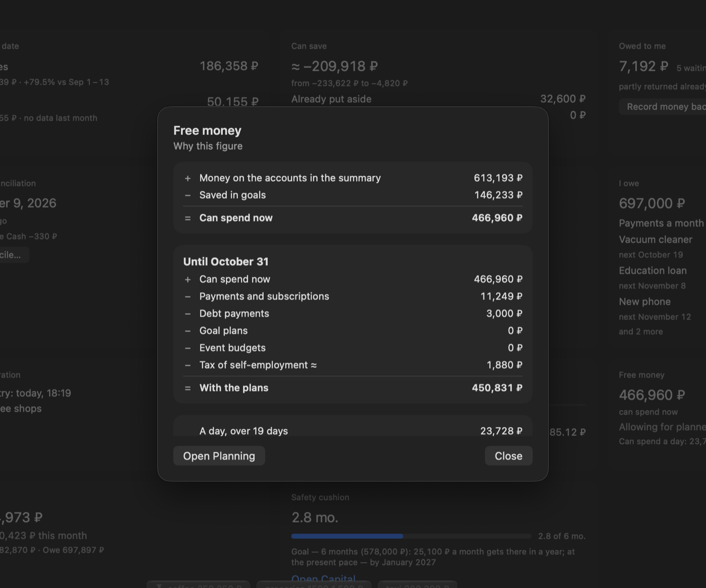
Task: Click the 146,233 ₽ saved amount
Action: [x=498, y=195]
